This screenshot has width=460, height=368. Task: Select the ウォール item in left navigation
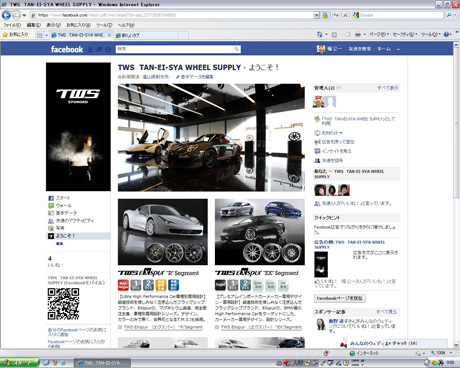coord(64,205)
